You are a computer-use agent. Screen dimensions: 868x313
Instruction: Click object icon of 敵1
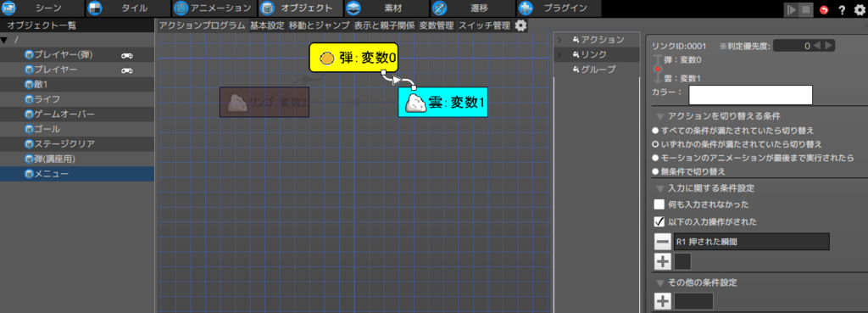coord(30,85)
